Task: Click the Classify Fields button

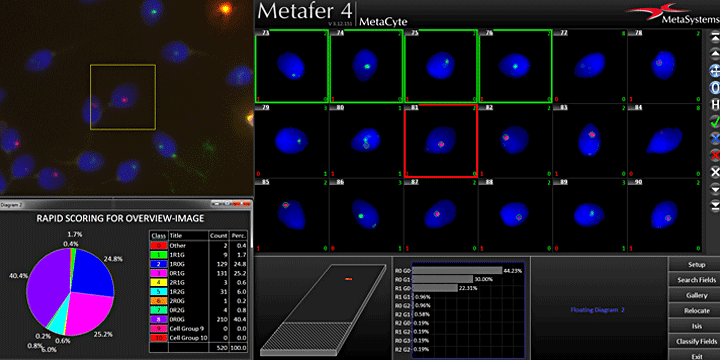Action: pyautogui.click(x=696, y=342)
